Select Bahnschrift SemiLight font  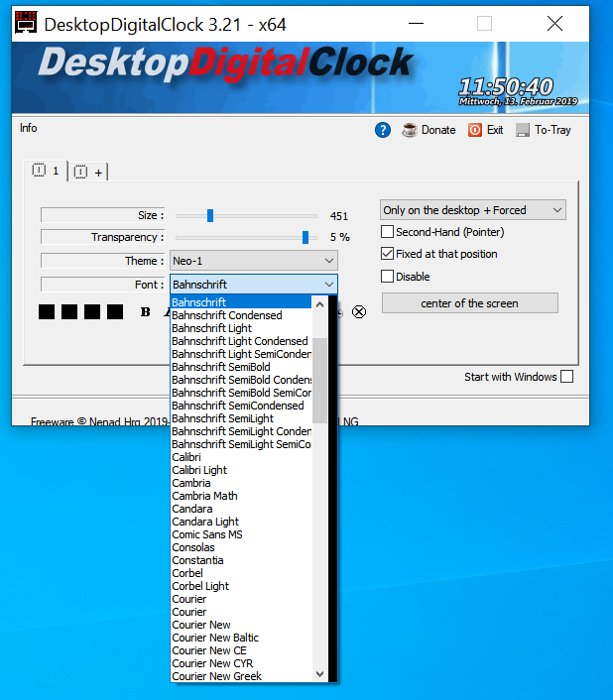[x=242, y=418]
